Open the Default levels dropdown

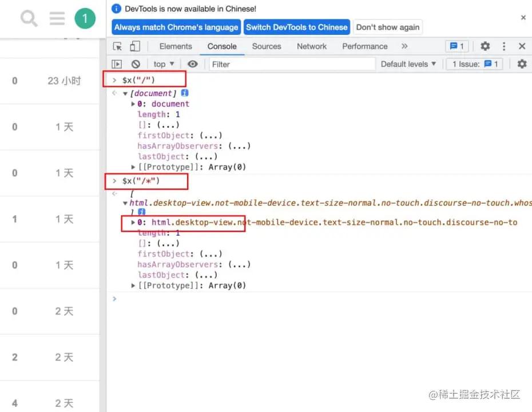coord(407,64)
